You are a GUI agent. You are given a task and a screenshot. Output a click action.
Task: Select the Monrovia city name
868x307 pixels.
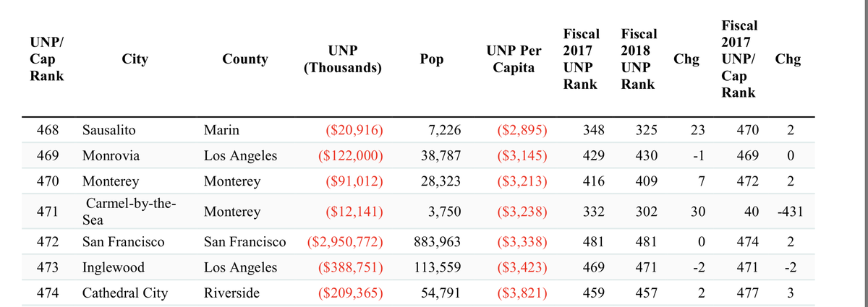(x=111, y=156)
